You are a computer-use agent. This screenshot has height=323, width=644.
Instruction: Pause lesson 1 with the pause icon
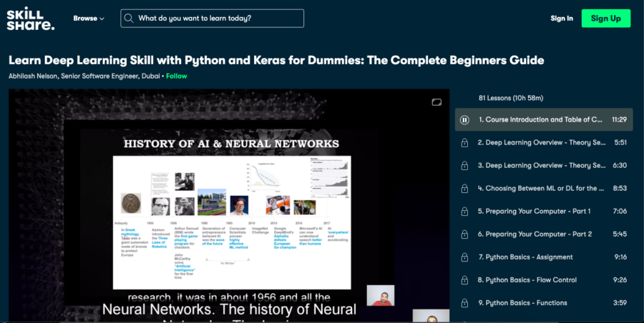tap(464, 120)
